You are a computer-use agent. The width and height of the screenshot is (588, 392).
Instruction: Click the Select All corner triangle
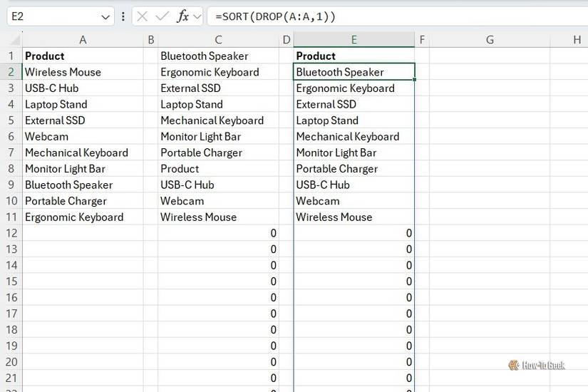[14, 40]
